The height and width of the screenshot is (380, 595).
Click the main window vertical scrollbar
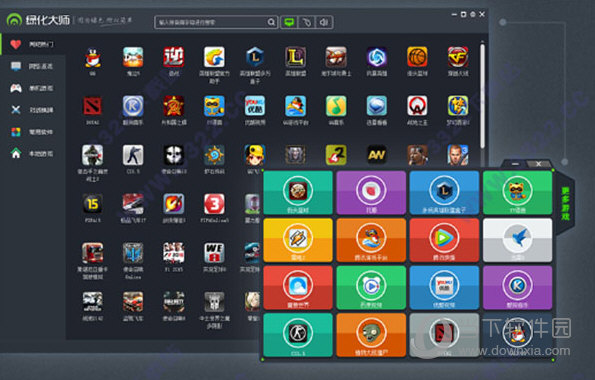(482, 96)
